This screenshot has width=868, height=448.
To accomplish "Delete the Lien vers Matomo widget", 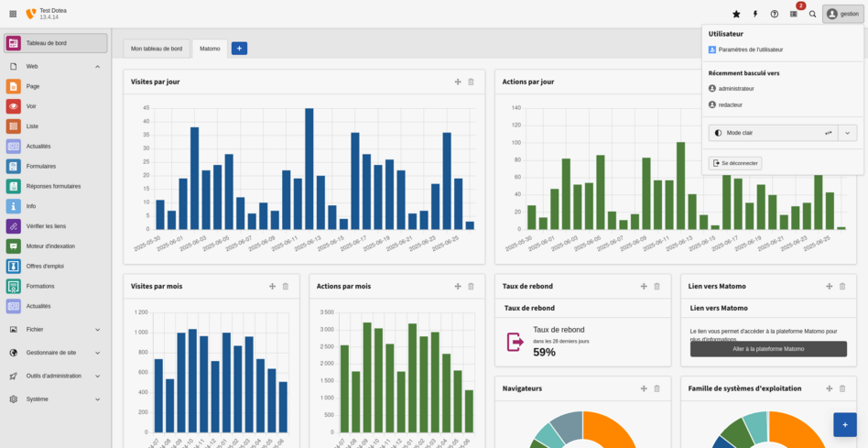I will coord(842,287).
